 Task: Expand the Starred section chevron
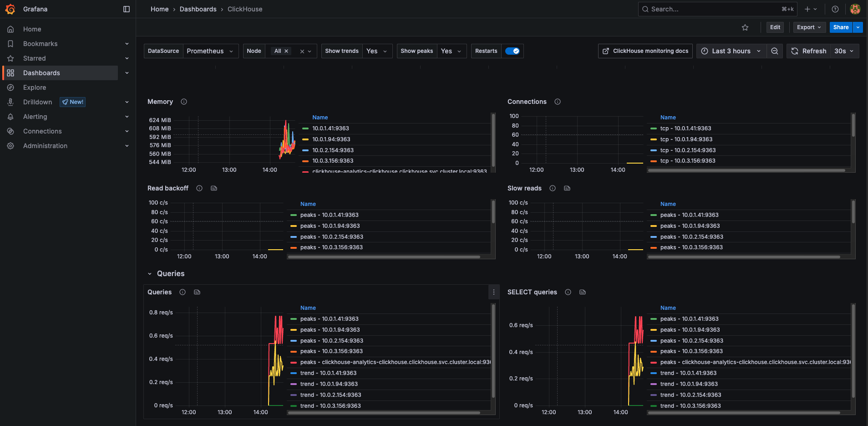(x=127, y=58)
